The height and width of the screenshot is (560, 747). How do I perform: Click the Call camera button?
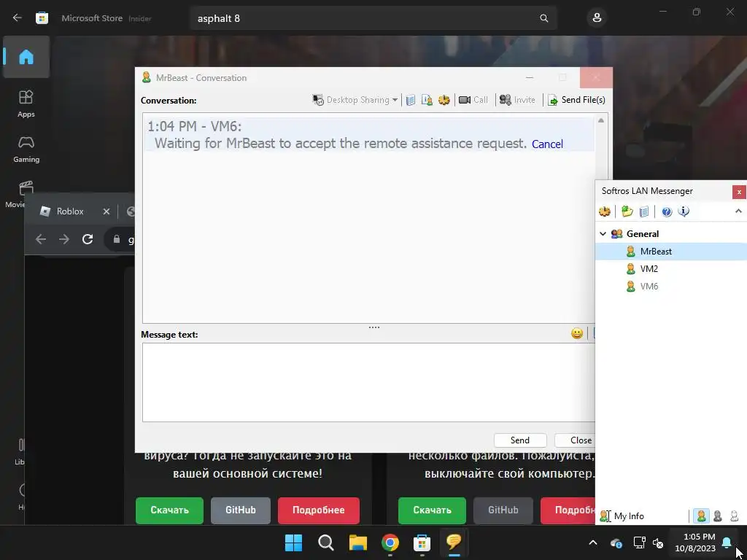click(473, 100)
